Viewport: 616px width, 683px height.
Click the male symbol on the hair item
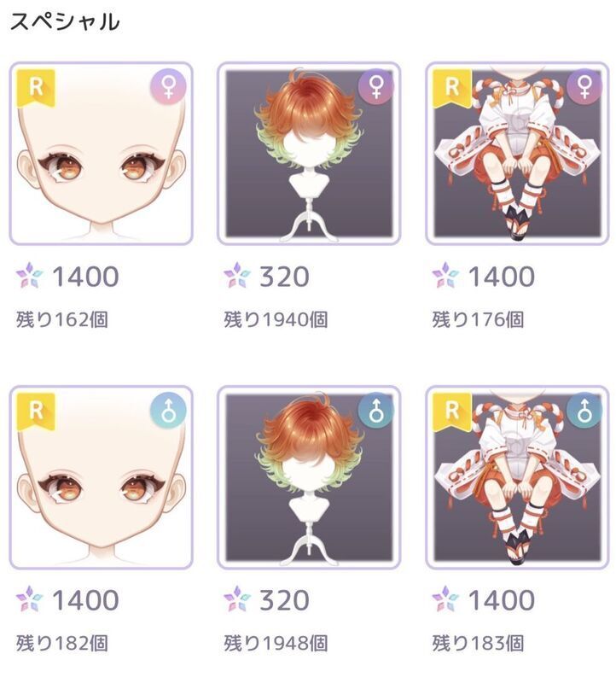376,411
